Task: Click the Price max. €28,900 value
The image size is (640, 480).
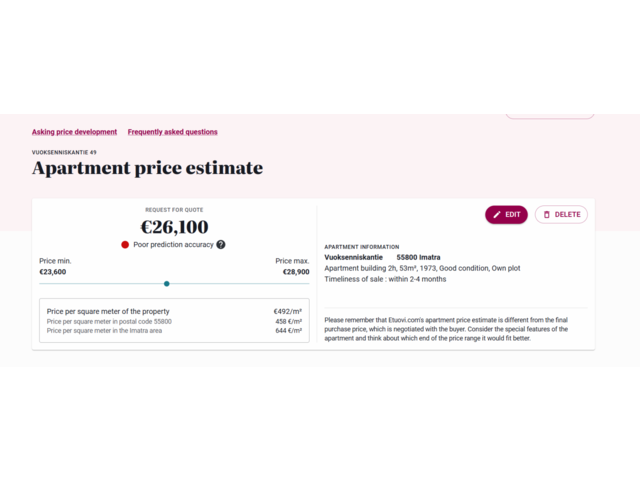Action: click(296, 272)
